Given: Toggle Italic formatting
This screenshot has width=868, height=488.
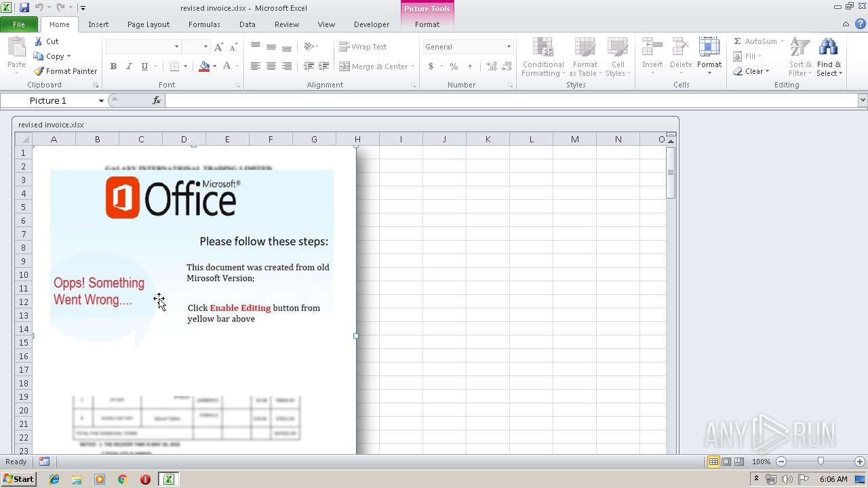Looking at the screenshot, I should (x=129, y=66).
